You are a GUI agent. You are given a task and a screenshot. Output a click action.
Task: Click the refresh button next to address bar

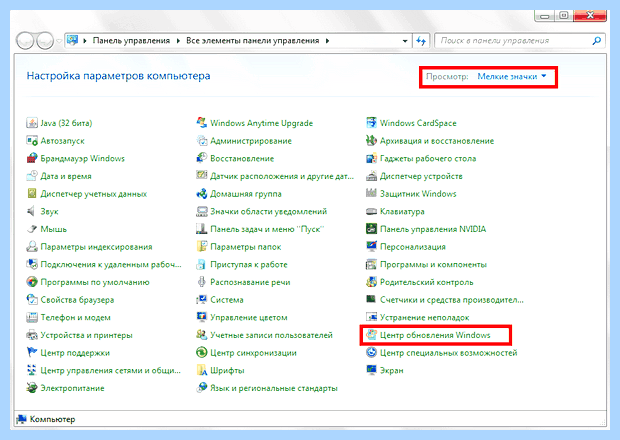pyautogui.click(x=421, y=41)
